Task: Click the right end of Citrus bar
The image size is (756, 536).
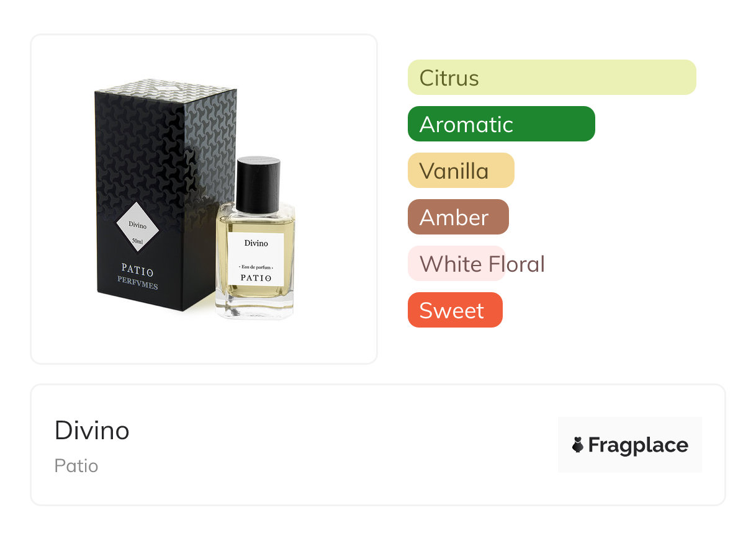Action: 688,78
